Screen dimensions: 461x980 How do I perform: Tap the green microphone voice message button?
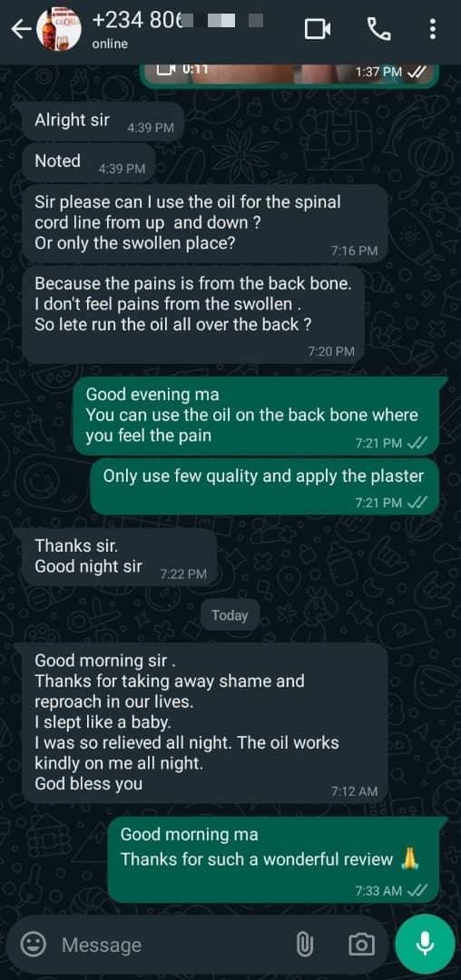click(426, 944)
